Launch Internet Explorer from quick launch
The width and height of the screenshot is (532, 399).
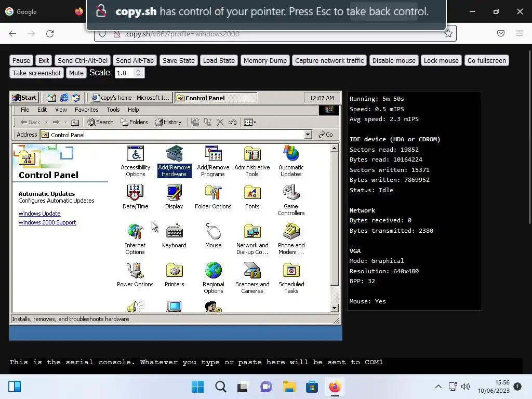point(64,98)
